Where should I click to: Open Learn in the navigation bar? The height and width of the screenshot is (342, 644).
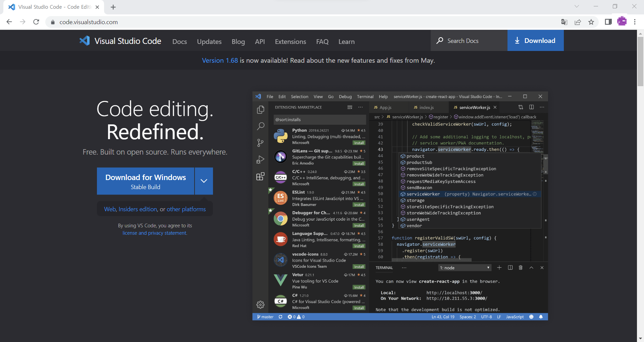coord(346,42)
